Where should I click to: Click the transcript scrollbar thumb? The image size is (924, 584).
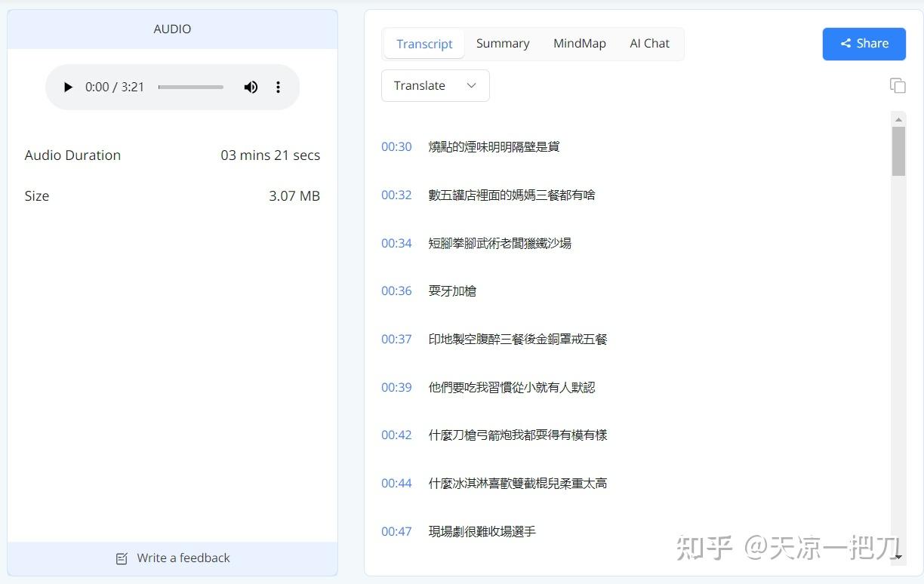pyautogui.click(x=898, y=151)
